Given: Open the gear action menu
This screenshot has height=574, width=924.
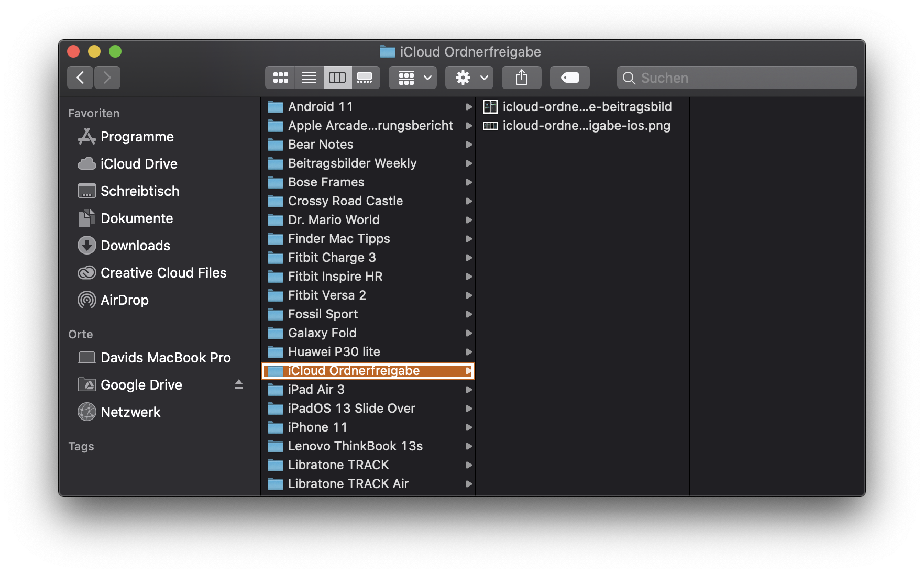Looking at the screenshot, I should tap(469, 78).
